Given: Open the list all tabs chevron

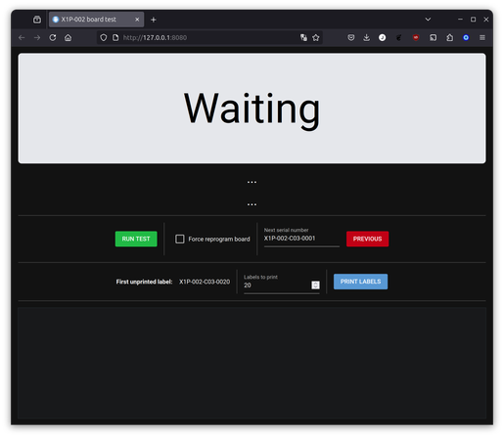Looking at the screenshot, I should coord(428,20).
